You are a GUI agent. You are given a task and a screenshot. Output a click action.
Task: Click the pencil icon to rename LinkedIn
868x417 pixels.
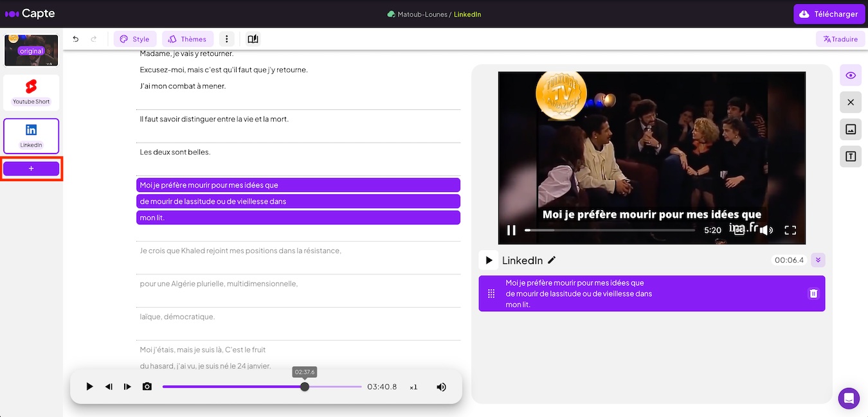coord(552,260)
